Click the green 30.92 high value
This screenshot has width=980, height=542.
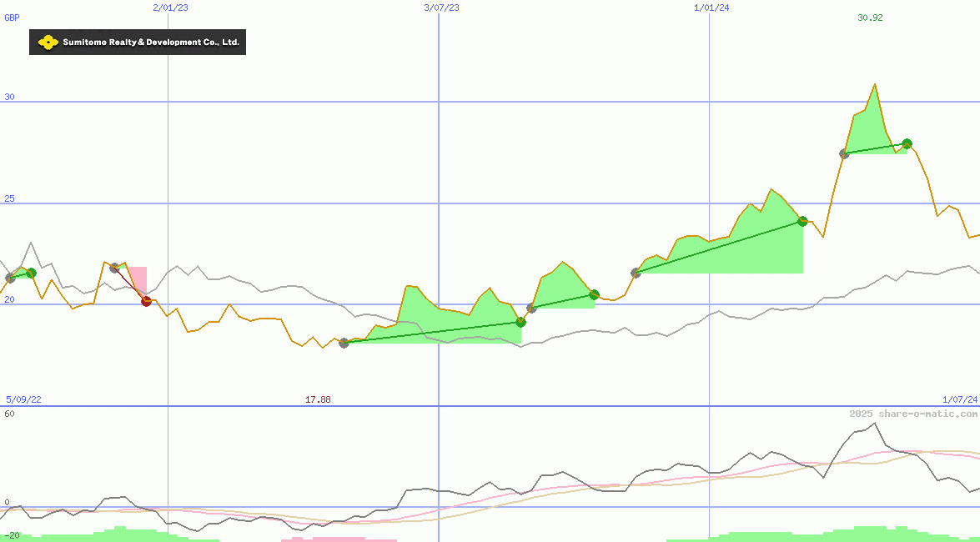870,18
